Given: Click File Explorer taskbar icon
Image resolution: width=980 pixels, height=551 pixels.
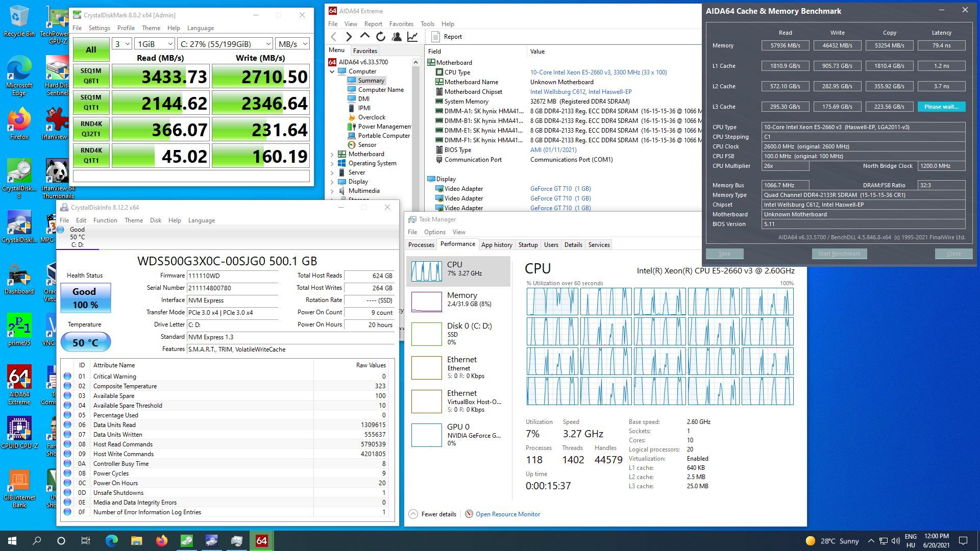Looking at the screenshot, I should click(136, 541).
